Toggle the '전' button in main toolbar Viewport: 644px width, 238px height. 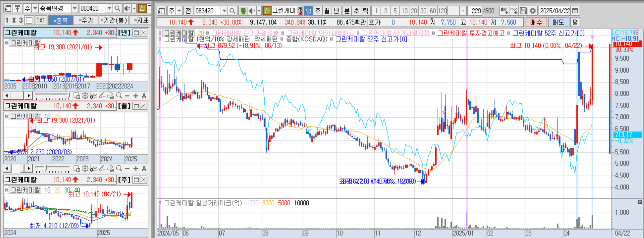[x=188, y=11]
